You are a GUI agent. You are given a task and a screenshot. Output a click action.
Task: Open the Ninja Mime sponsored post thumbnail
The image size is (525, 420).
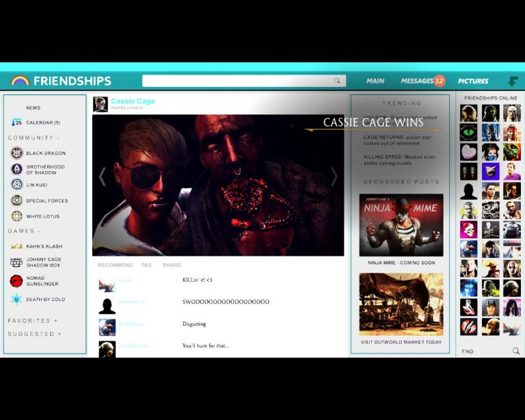click(x=401, y=225)
